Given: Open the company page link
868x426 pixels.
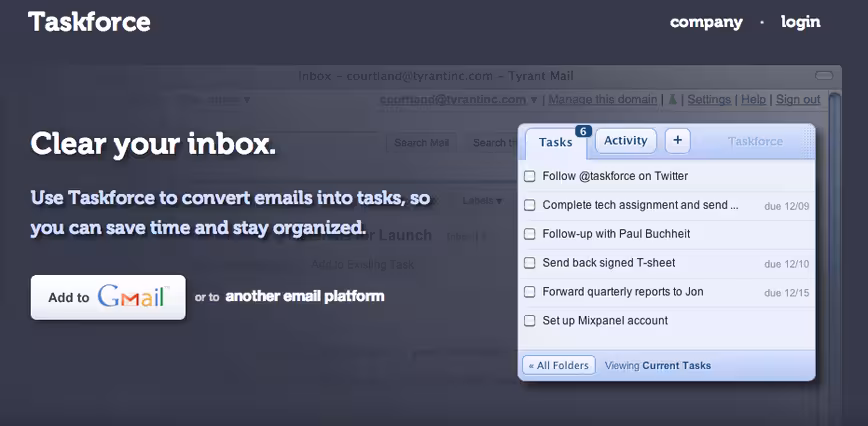Looking at the screenshot, I should pyautogui.click(x=706, y=22).
